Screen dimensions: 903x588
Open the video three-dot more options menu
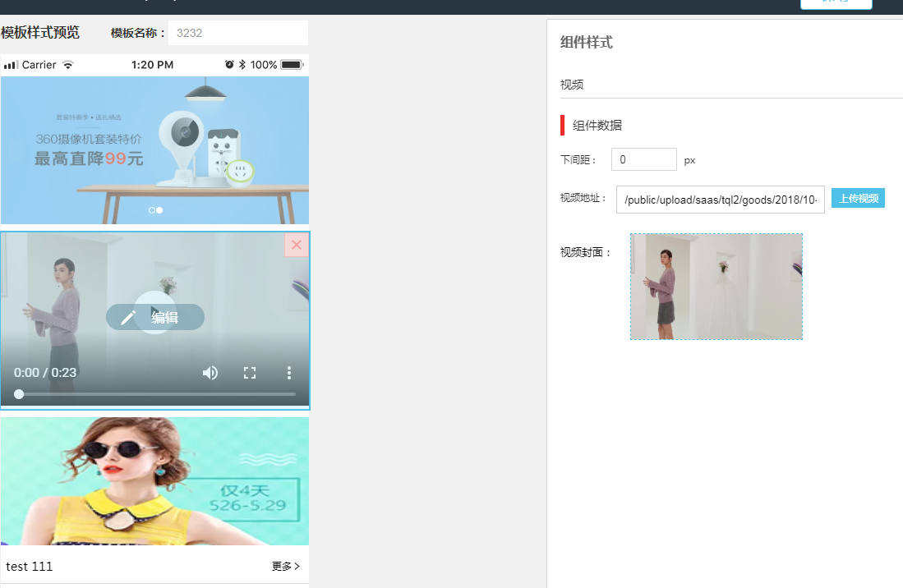(x=289, y=373)
